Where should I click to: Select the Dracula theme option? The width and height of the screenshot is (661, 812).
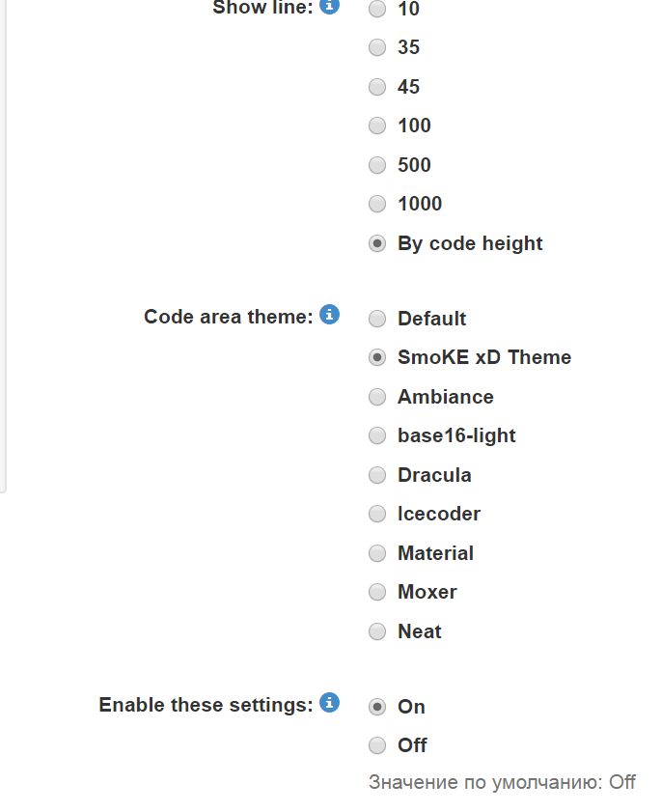click(x=376, y=474)
